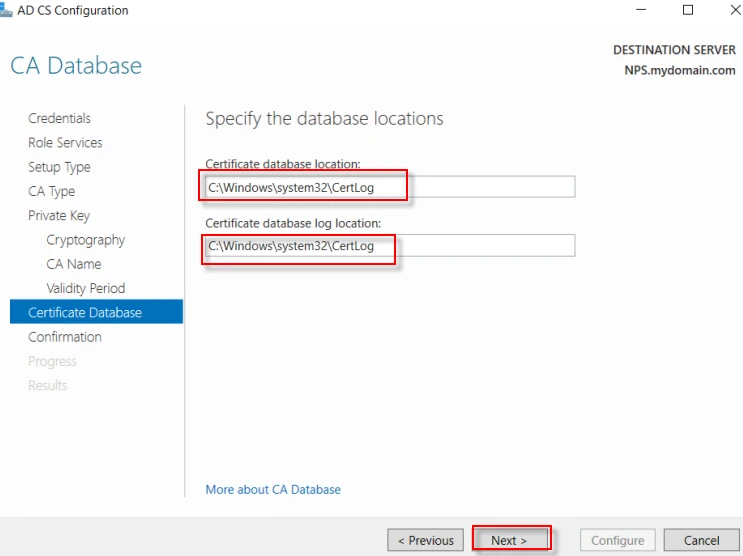Image resolution: width=743 pixels, height=556 pixels.
Task: Open the Role Services step
Action: click(x=65, y=143)
